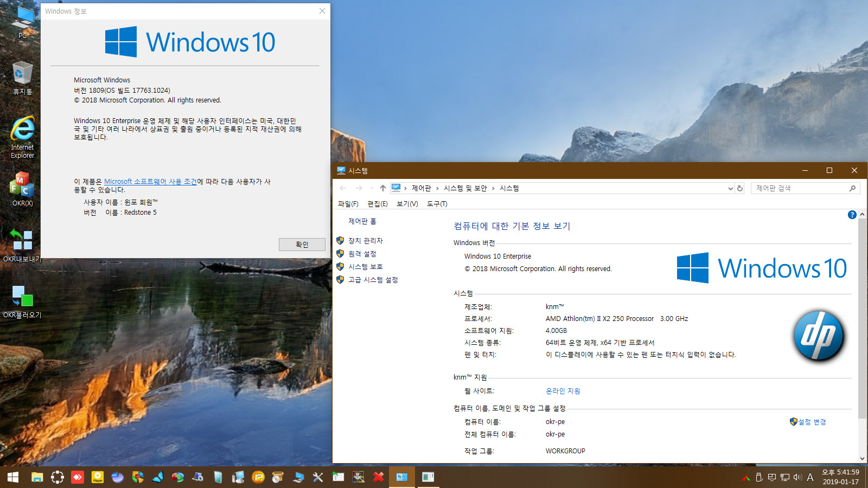This screenshot has height=488, width=868.
Task: Click the 'okr-pe' computer name value
Action: (555, 422)
